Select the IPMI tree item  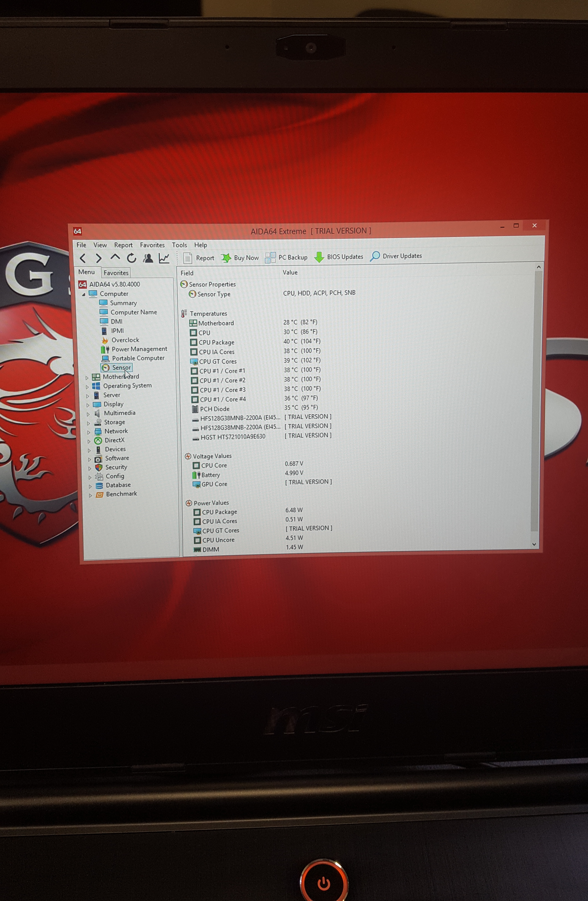pos(112,331)
